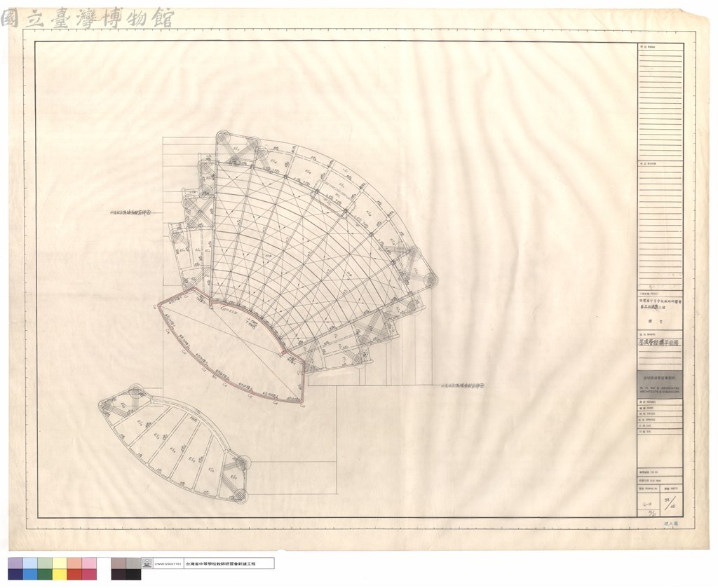The width and height of the screenshot is (718, 588).
Task: Click the museum logo icon beside catalog number
Action: click(147, 563)
